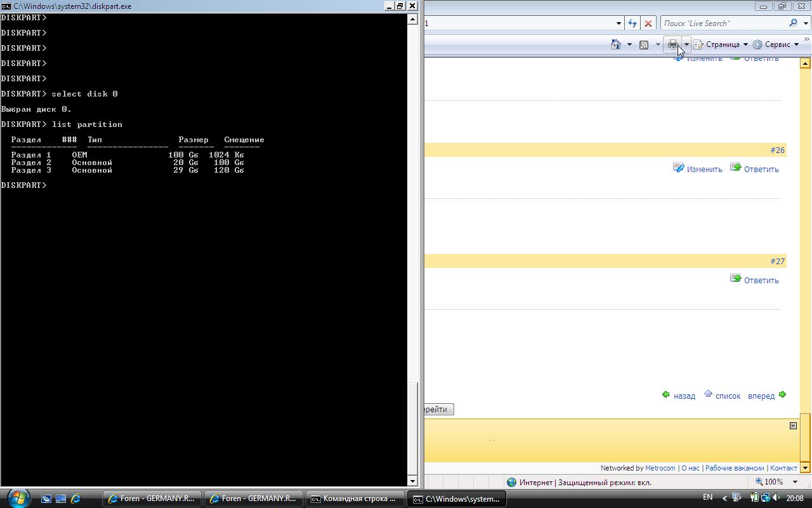Screen dimensions: 812x508
Task: Expand the print options dropdown arrow
Action: coord(686,44)
